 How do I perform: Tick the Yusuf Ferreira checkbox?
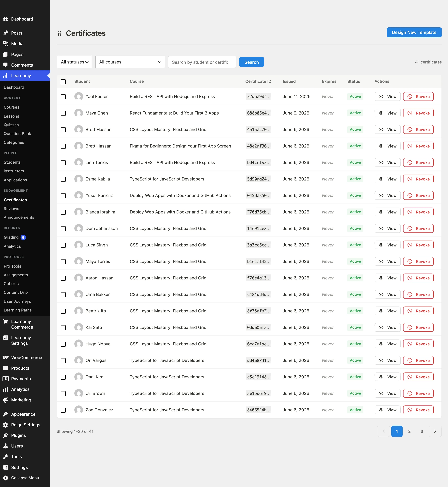(63, 196)
